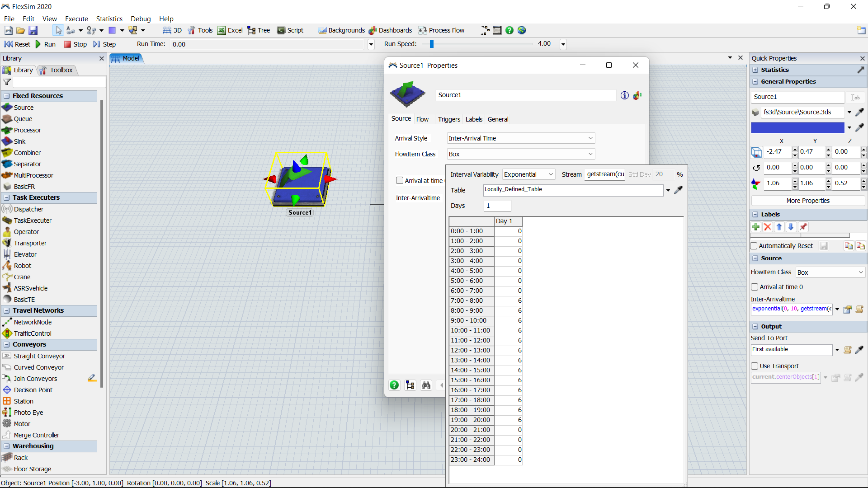Open the Interval Variability dropdown
The width and height of the screenshot is (868, 488).
click(x=528, y=174)
